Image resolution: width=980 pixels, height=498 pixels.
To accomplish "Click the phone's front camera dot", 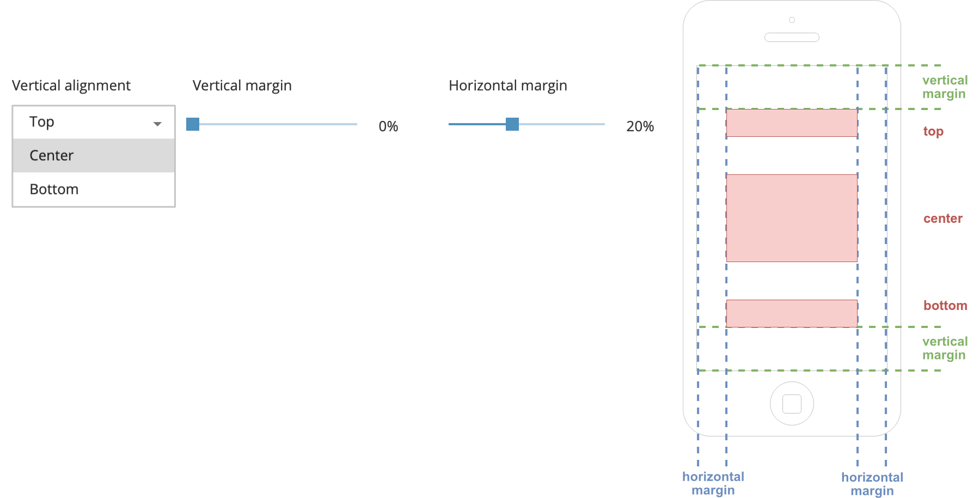I will click(792, 20).
